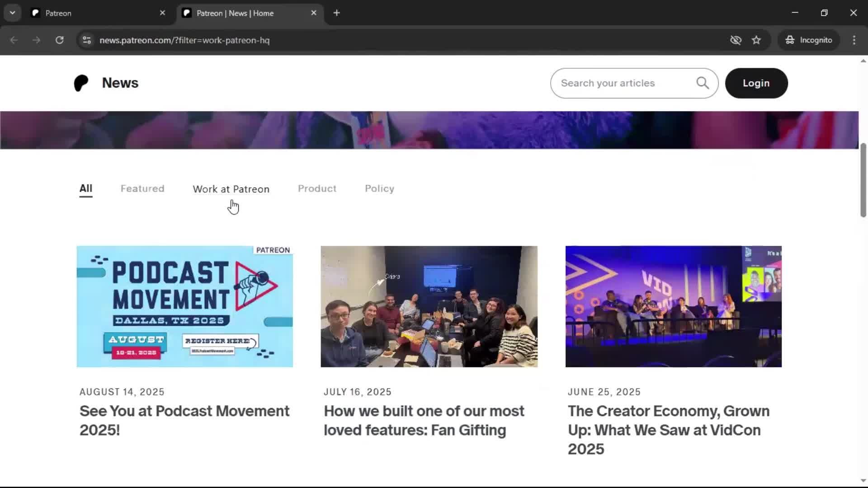Click the browser forward arrow
Image resolution: width=868 pixels, height=488 pixels.
[x=37, y=40]
